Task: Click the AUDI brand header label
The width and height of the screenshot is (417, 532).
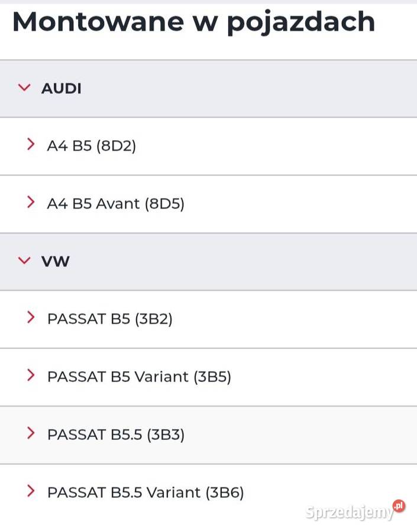Action: tap(62, 89)
